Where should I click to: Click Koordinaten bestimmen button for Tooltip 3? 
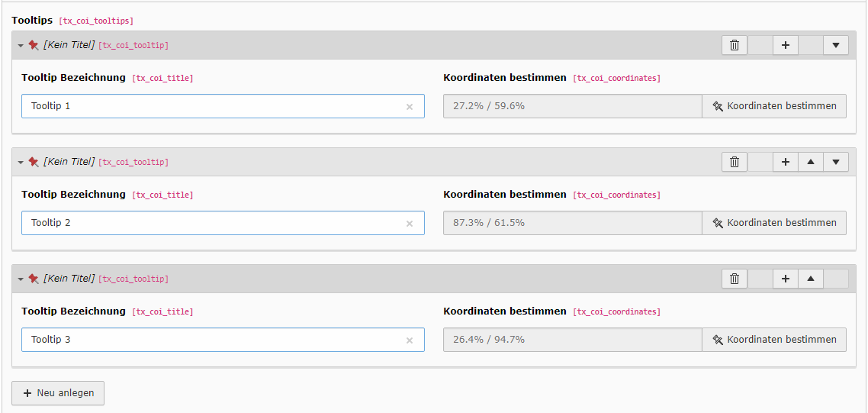click(774, 339)
